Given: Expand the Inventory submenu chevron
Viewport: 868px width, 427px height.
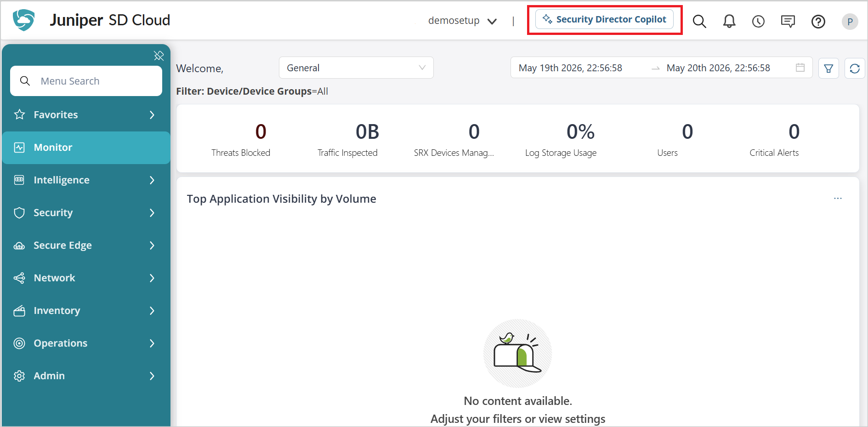Looking at the screenshot, I should point(152,311).
